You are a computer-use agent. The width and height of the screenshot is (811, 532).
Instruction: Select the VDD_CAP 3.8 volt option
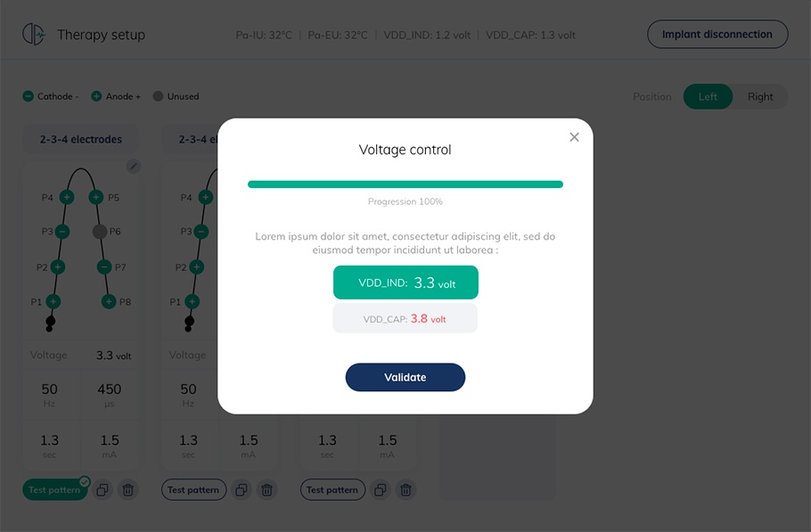[x=405, y=318]
